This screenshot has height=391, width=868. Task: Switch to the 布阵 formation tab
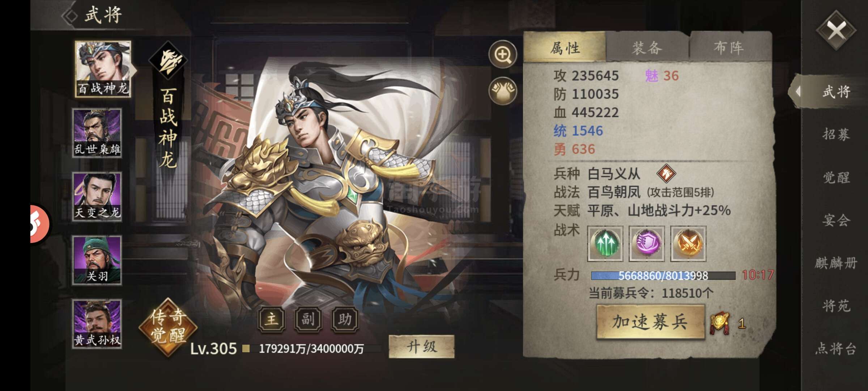pyautogui.click(x=729, y=47)
